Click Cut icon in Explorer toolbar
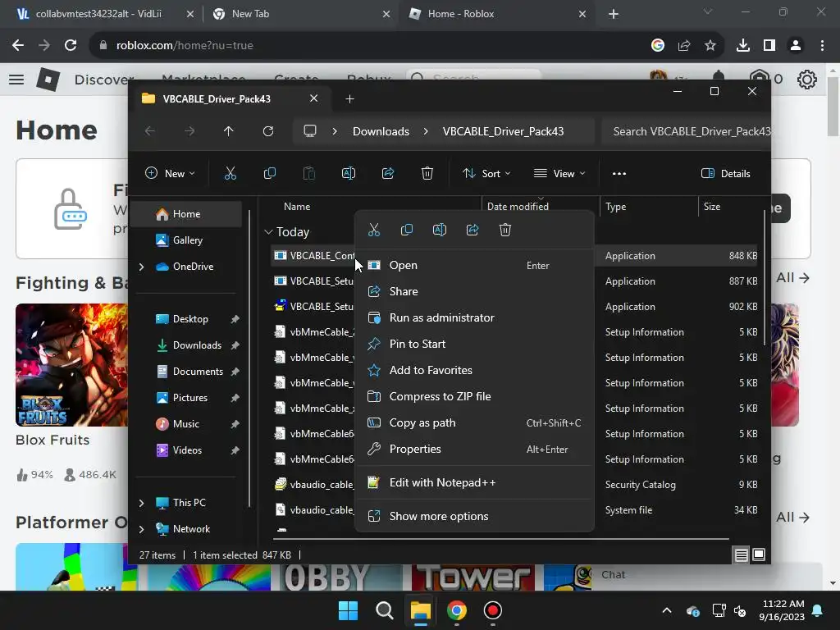The height and width of the screenshot is (630, 840). point(230,173)
